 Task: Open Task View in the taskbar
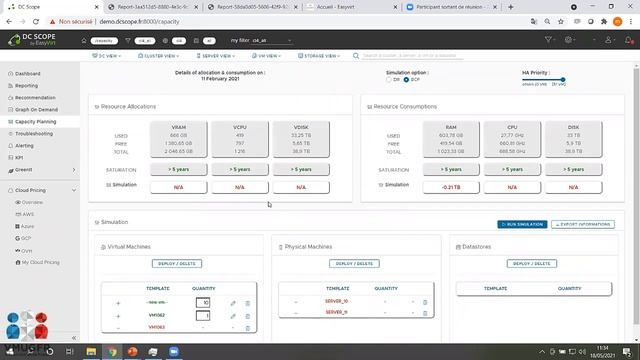(69, 351)
